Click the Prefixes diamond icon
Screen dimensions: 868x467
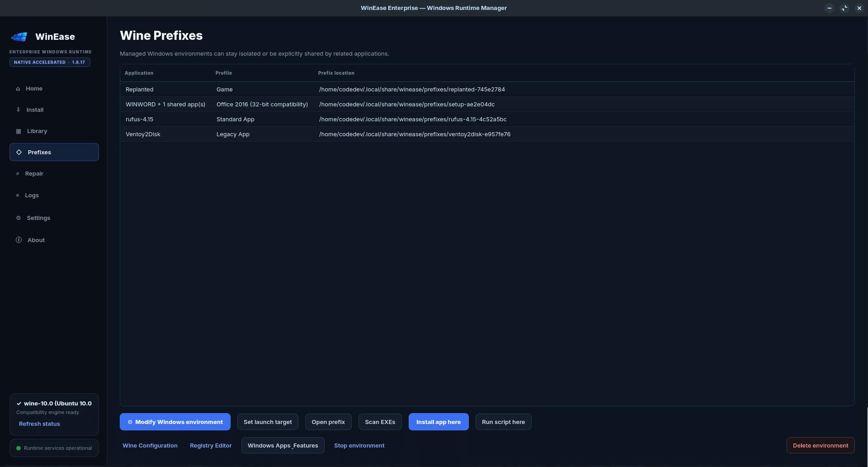pos(19,152)
